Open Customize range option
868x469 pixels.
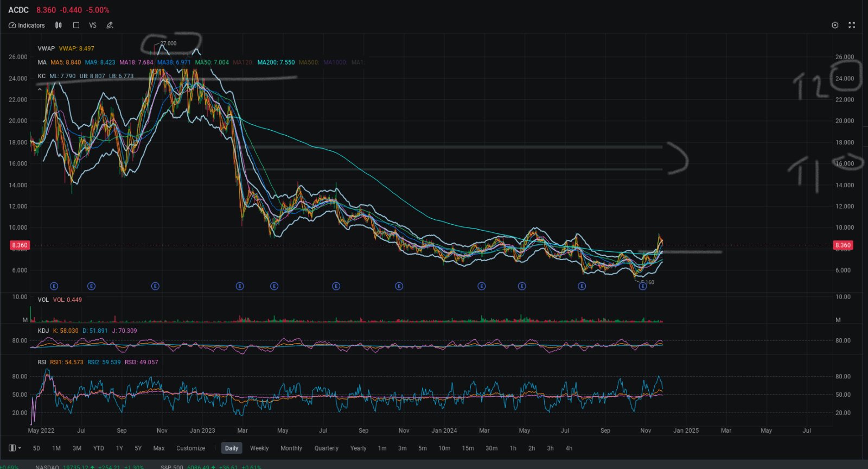point(190,448)
